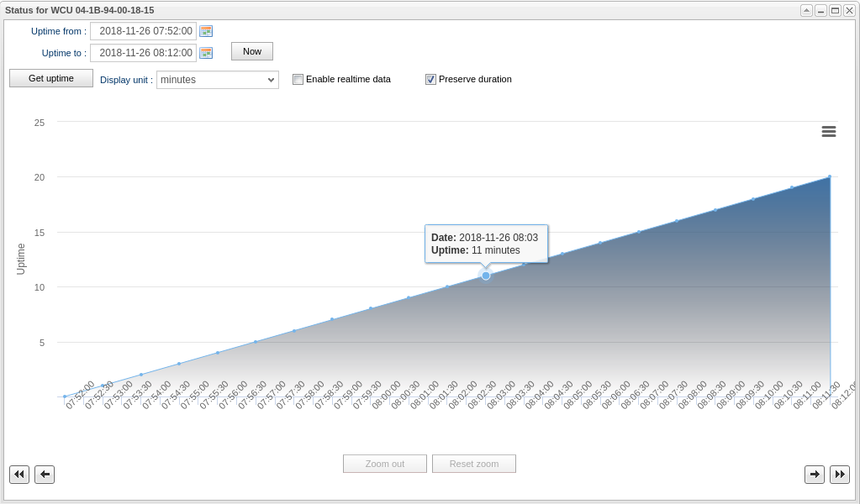Edit the Uptime from date field
This screenshot has width=860, height=504.
[143, 31]
